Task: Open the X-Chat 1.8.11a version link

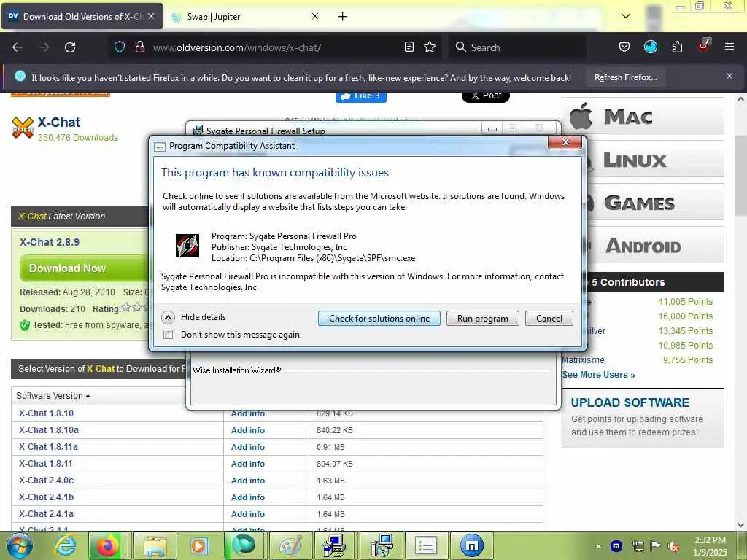Action: (x=48, y=447)
